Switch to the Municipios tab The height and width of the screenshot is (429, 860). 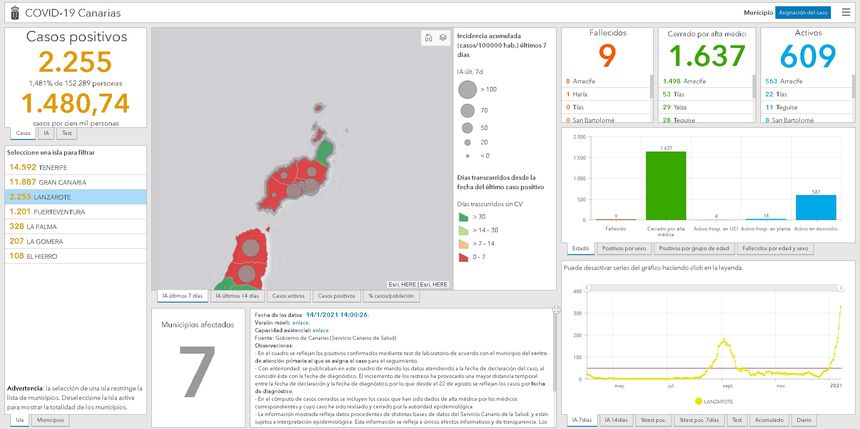tap(49, 421)
